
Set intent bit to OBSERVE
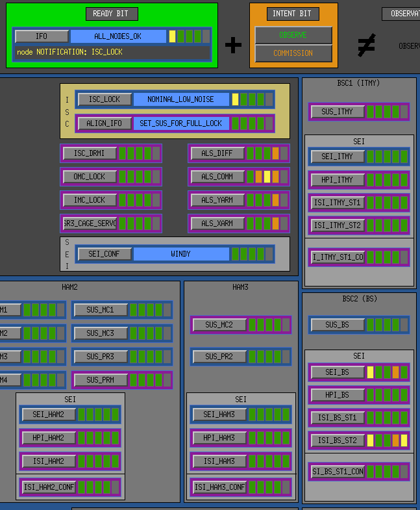(x=293, y=35)
